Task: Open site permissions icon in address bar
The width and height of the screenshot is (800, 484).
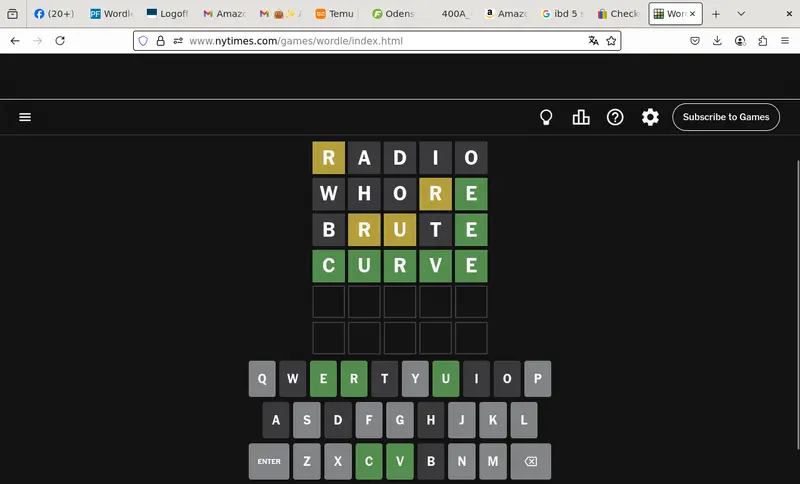Action: [178, 41]
